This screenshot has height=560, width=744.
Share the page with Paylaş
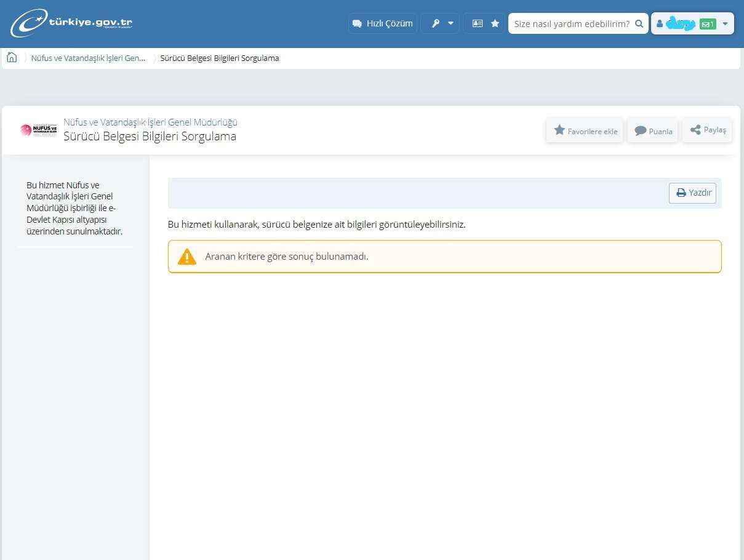click(x=708, y=130)
